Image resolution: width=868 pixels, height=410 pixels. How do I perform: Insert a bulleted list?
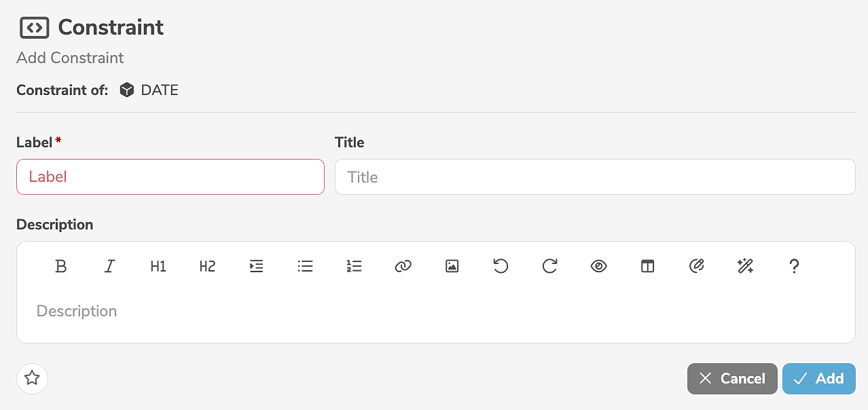click(305, 267)
